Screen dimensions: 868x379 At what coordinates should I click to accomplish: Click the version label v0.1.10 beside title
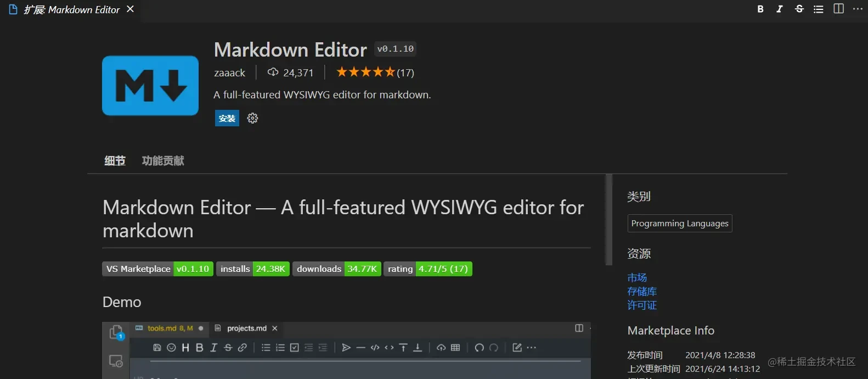[x=396, y=49]
